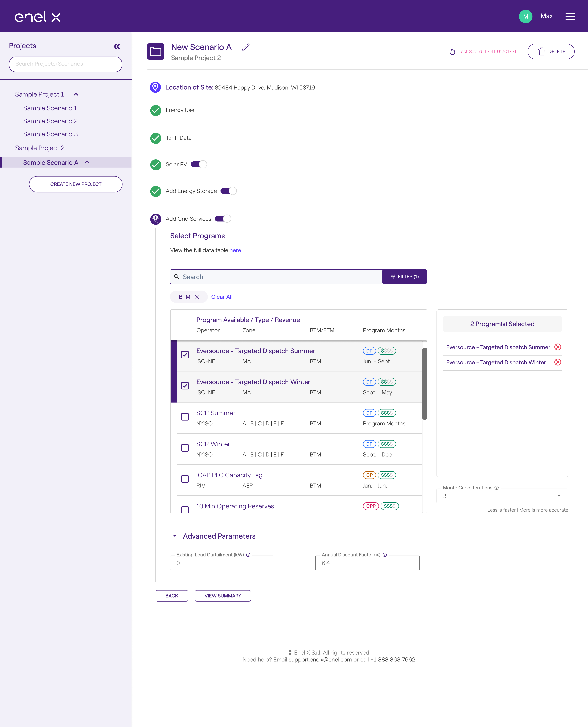This screenshot has height=727, width=588.
Task: Toggle the Add Energy Storage switch
Action: pos(229,191)
